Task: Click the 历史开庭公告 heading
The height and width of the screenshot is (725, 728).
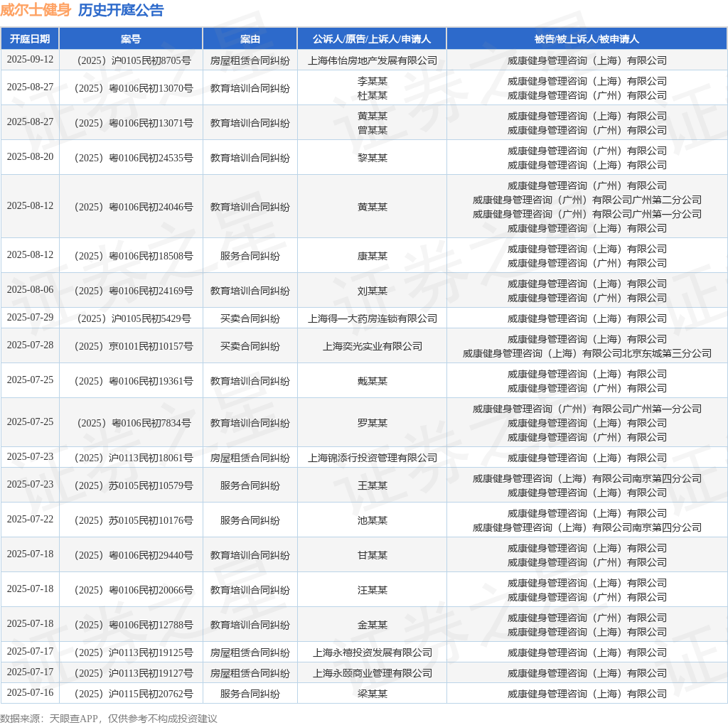Action: [x=120, y=10]
